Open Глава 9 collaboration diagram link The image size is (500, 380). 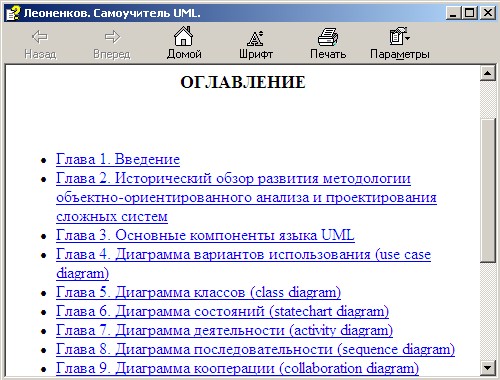point(237,368)
